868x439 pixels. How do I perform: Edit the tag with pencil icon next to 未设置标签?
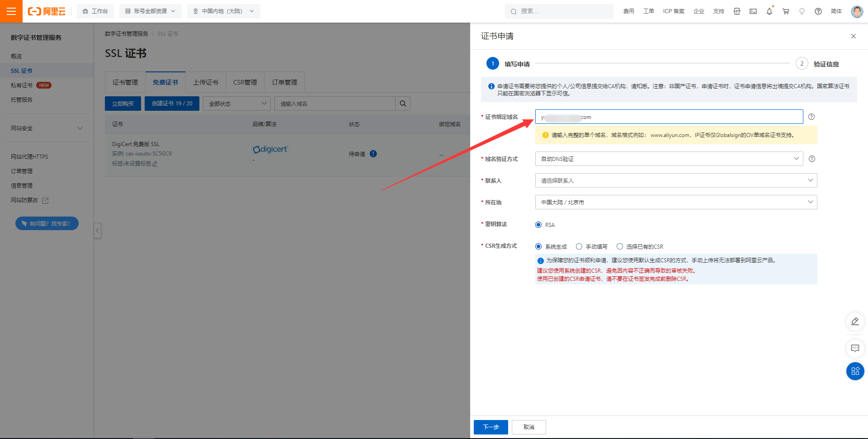tap(155, 164)
